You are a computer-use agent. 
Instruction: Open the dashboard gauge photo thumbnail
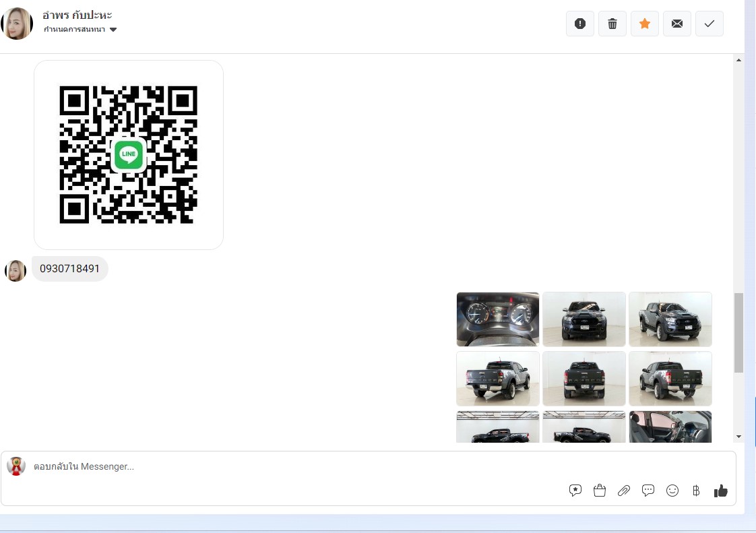(497, 319)
